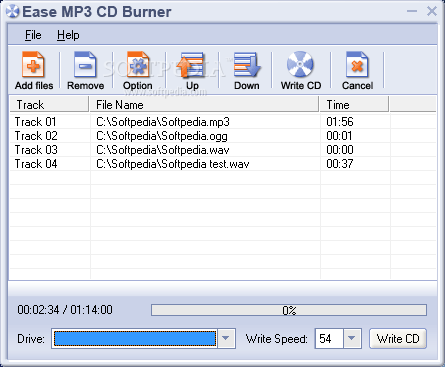Click file name C:\Softpedia\Softpedia.ogg
This screenshot has width=445, height=367.
(x=162, y=136)
